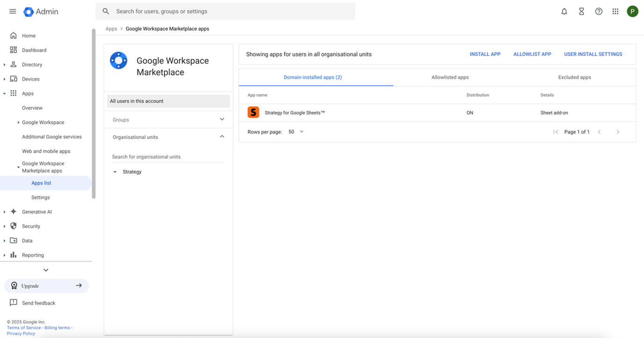The image size is (644, 338).
Task: Click the notifications bell icon
Action: click(564, 11)
